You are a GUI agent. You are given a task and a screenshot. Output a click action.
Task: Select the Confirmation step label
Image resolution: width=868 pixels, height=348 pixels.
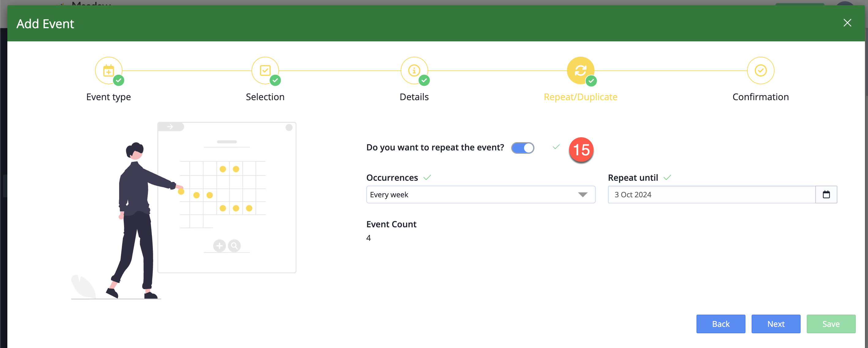point(760,97)
